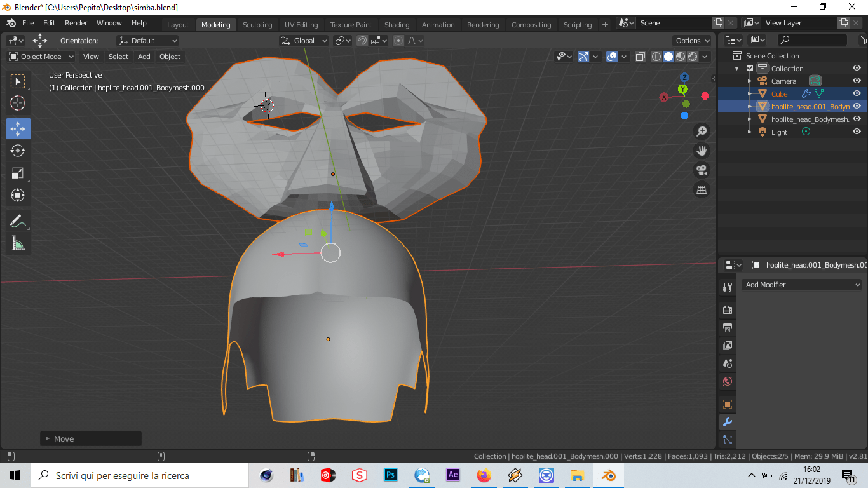This screenshot has height=488, width=868.
Task: Hide Collection with its eye icon
Action: click(857, 68)
